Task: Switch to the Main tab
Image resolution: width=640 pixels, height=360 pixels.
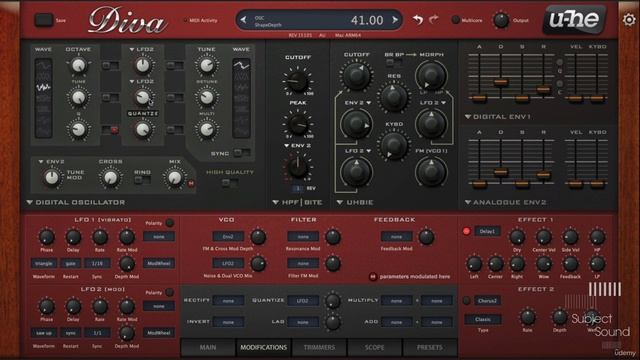Action: tap(208, 347)
